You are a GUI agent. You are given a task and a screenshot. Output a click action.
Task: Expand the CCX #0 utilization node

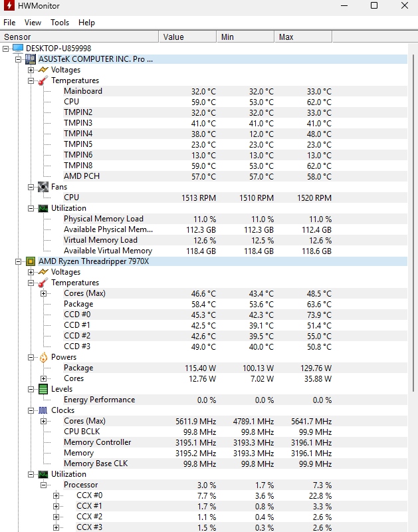tap(56, 495)
